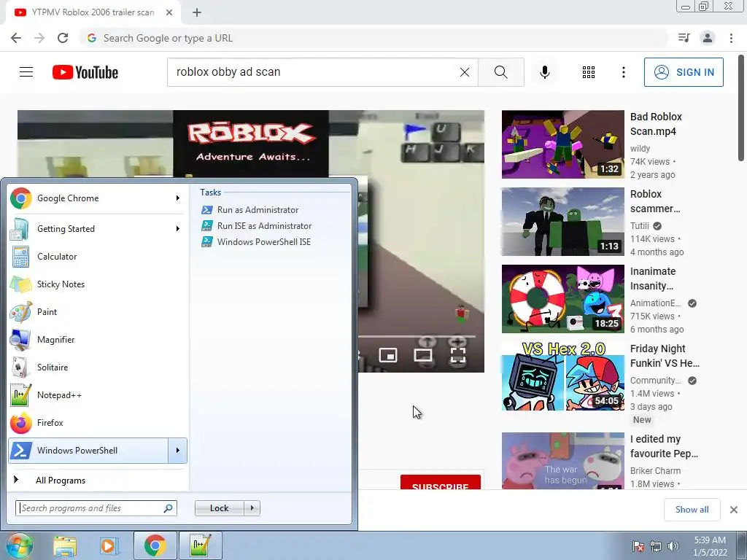This screenshot has width=747, height=560.
Task: Click Show all downloads button
Action: click(x=692, y=510)
